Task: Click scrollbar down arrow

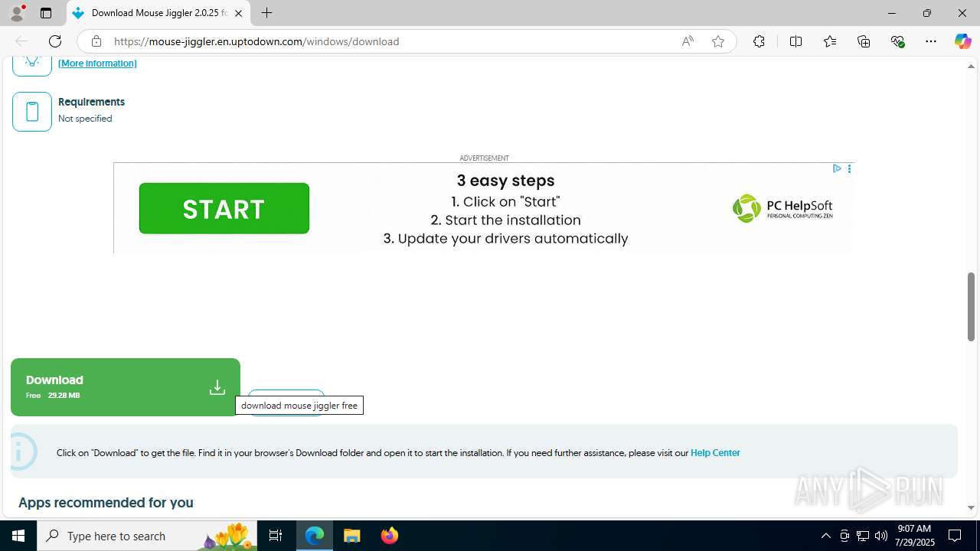Action: point(971,507)
